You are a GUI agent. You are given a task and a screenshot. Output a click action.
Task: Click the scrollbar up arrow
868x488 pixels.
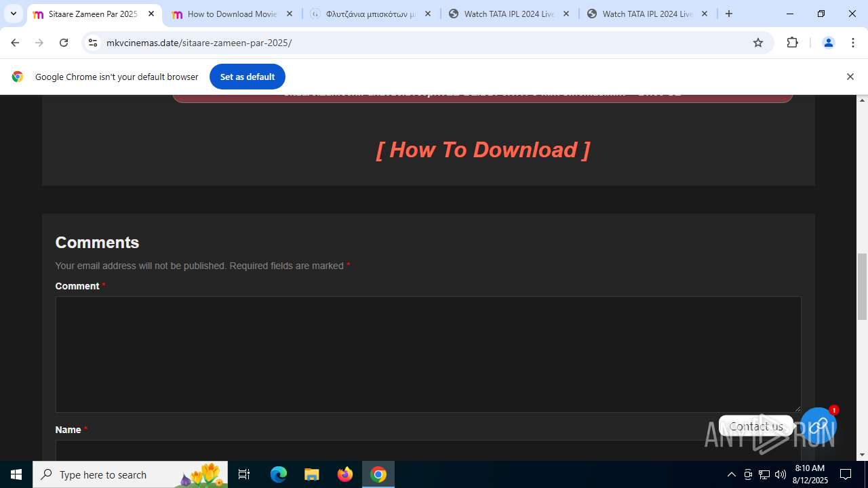click(863, 100)
